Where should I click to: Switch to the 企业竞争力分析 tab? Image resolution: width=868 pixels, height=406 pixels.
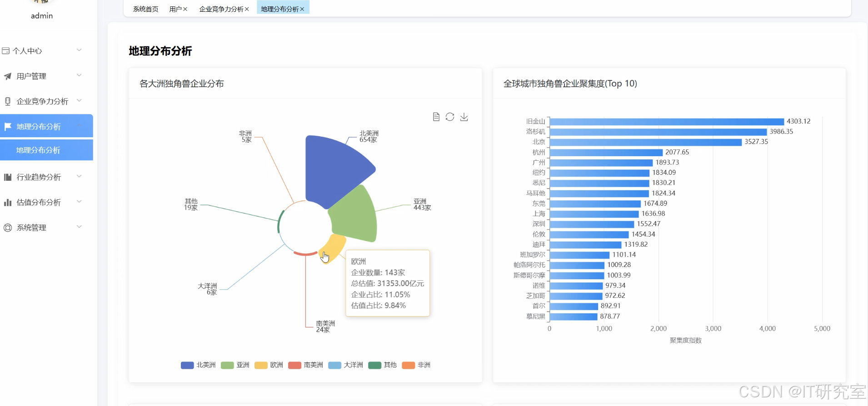[221, 9]
